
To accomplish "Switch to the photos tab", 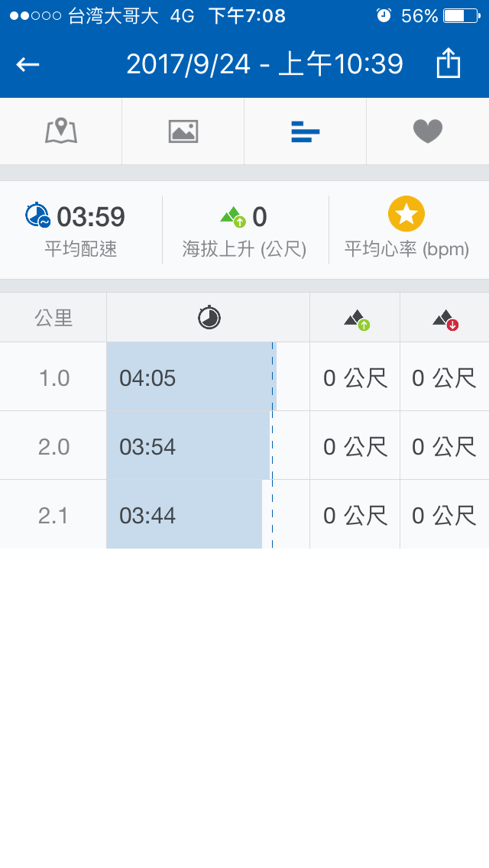I will coord(183,131).
